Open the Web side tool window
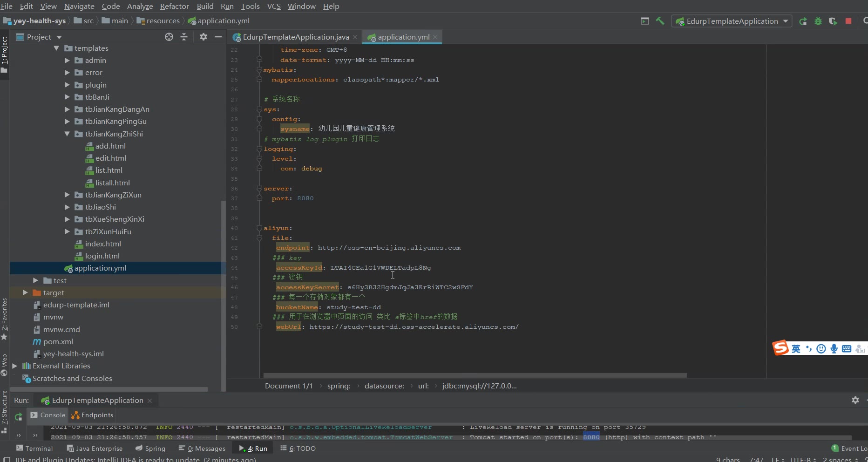 (5, 365)
